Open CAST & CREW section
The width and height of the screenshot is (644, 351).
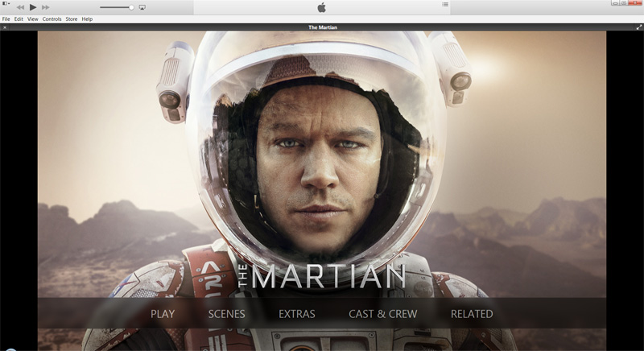point(383,314)
